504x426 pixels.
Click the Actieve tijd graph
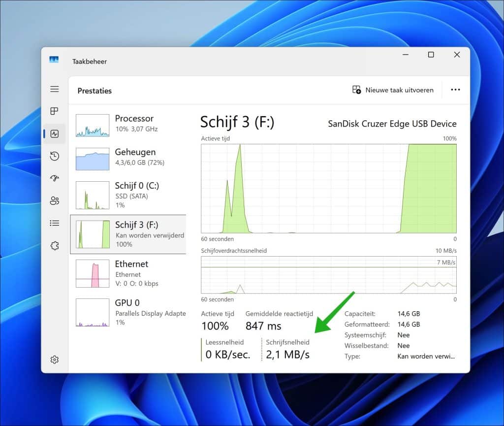pyautogui.click(x=328, y=188)
